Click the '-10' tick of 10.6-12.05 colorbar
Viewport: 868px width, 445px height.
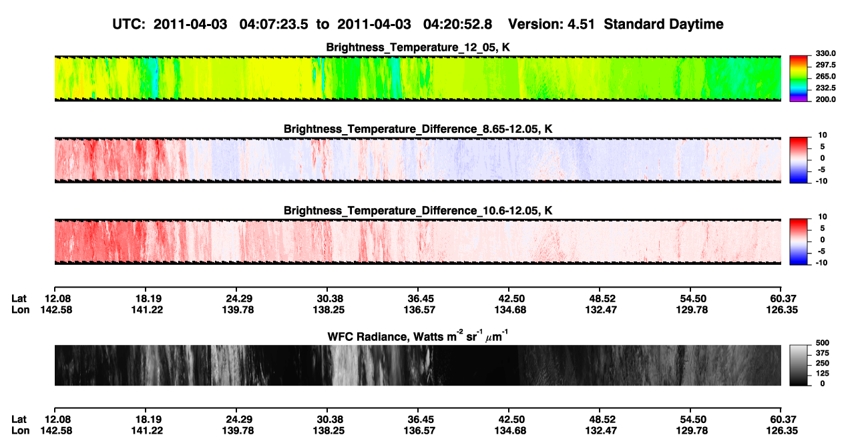click(x=821, y=262)
